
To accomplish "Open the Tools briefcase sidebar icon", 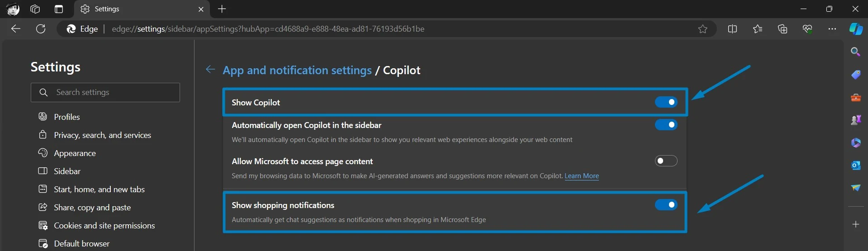I will click(855, 97).
